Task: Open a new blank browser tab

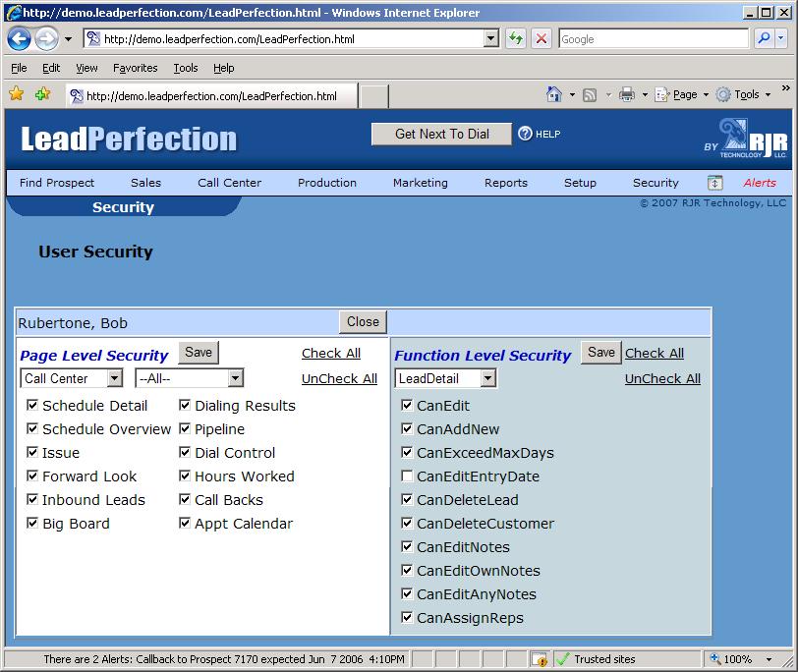Action: 374,96
